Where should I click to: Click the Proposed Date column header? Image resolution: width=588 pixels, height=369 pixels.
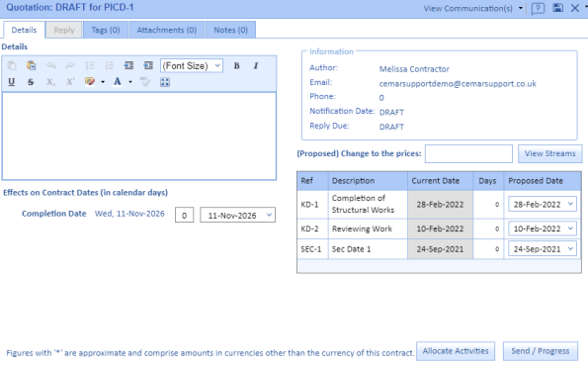pos(543,181)
